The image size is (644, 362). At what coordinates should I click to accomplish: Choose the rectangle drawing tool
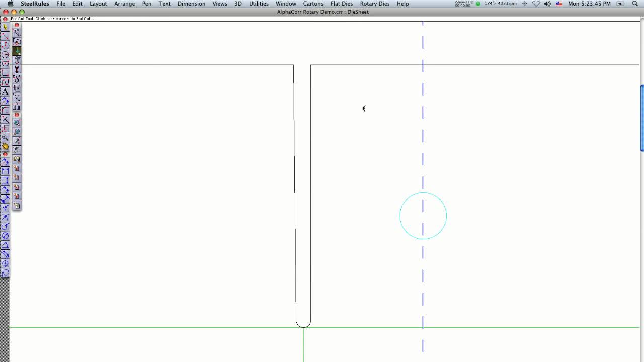pos(5,73)
